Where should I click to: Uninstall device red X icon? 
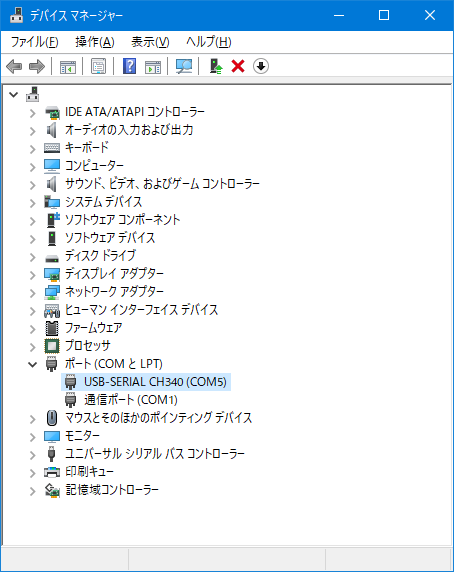click(x=238, y=66)
